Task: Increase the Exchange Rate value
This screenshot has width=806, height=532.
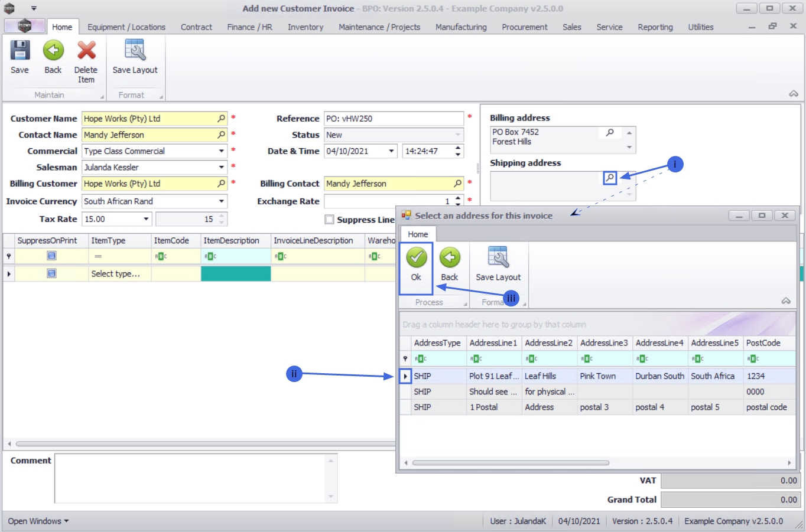Action: click(458, 198)
